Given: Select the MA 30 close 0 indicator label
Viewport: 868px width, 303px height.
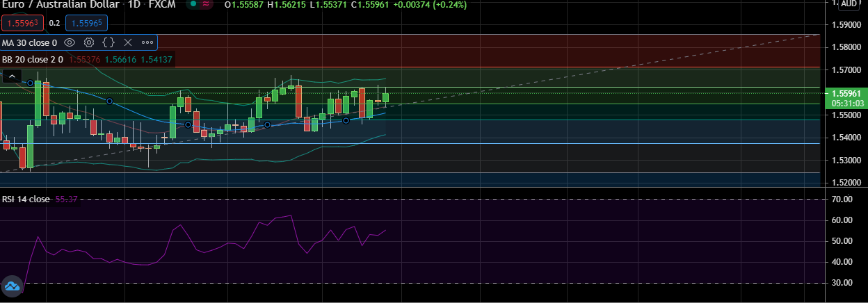Looking at the screenshot, I should [29, 42].
